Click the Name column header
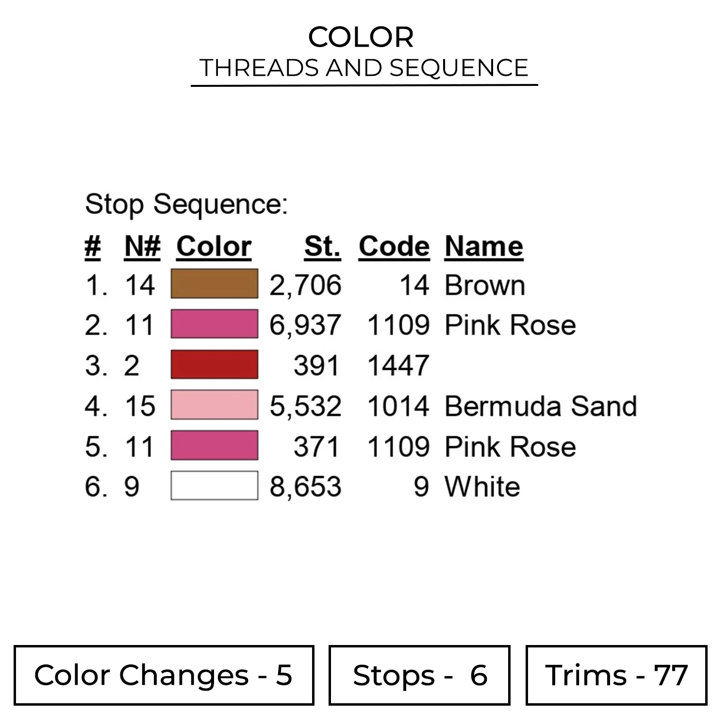Viewport: 728px width, 728px height. tap(483, 247)
